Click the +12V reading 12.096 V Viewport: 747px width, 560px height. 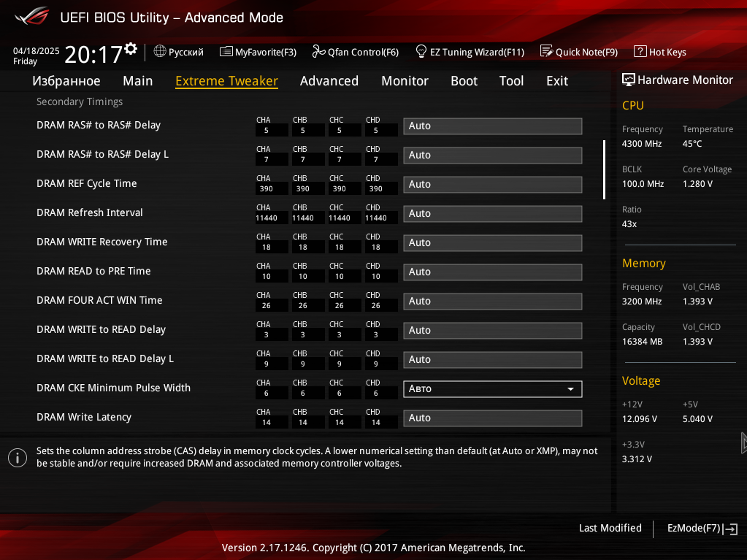tap(640, 419)
